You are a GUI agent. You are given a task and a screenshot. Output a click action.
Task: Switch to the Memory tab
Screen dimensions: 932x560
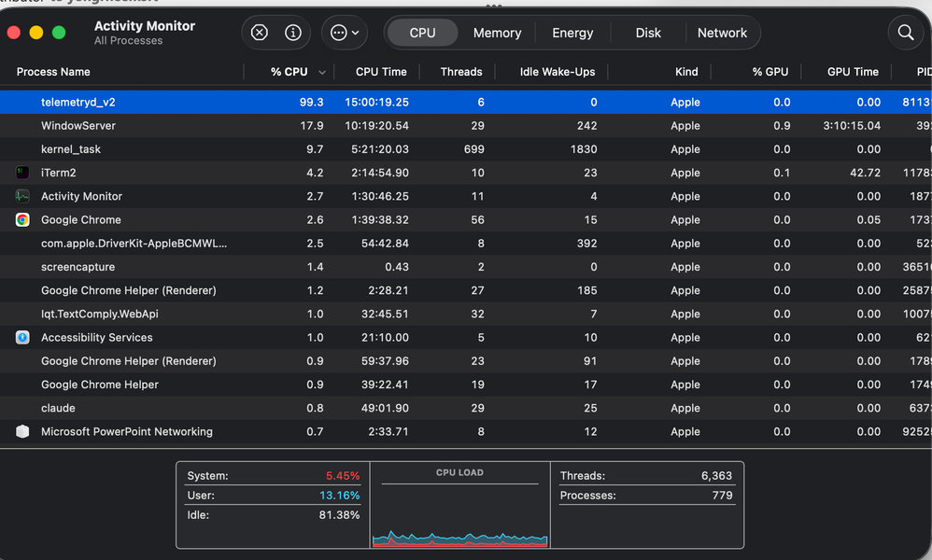pos(497,33)
